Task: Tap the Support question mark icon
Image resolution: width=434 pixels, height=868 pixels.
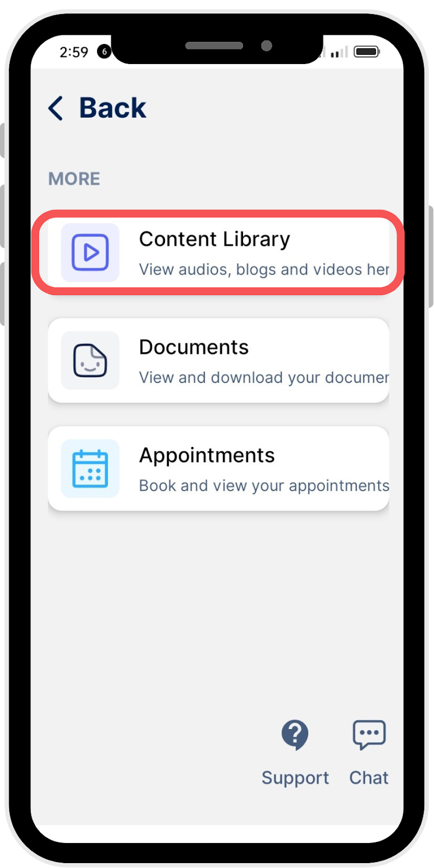Action: (x=295, y=735)
